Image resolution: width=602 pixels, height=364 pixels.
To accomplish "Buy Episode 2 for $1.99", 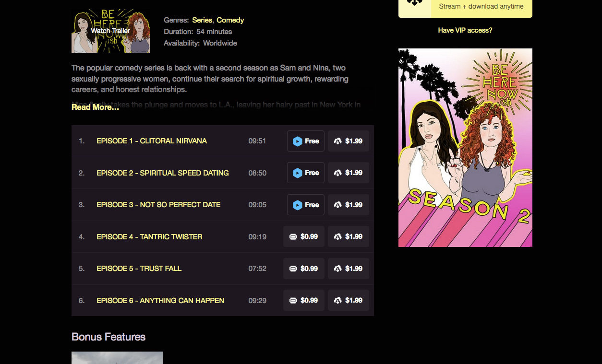I will 349,173.
